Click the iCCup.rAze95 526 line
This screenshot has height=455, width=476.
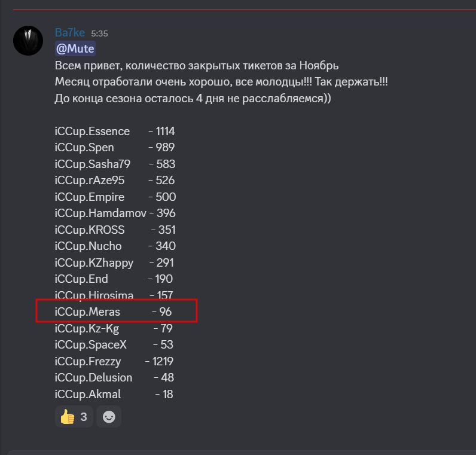click(x=114, y=181)
